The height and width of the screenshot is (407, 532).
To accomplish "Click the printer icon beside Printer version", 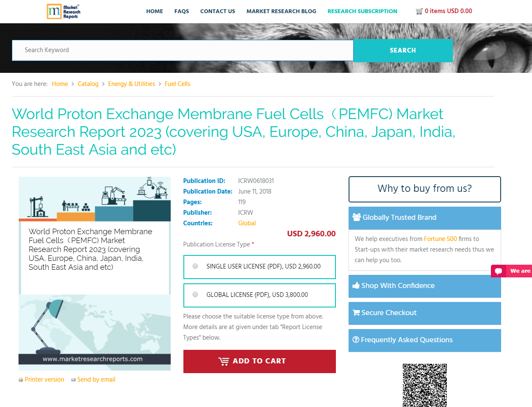I will point(21,380).
